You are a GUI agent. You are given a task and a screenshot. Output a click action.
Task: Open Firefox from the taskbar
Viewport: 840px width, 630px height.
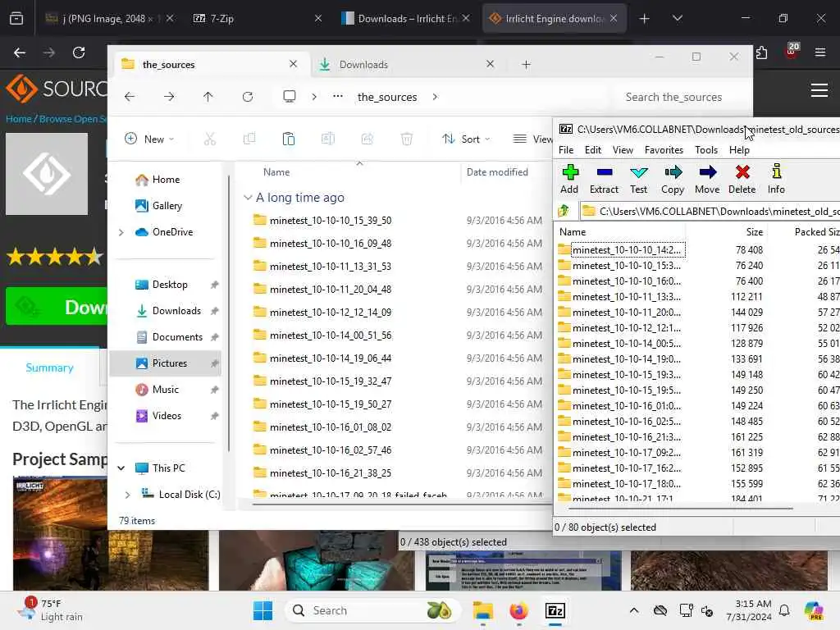tap(518, 610)
